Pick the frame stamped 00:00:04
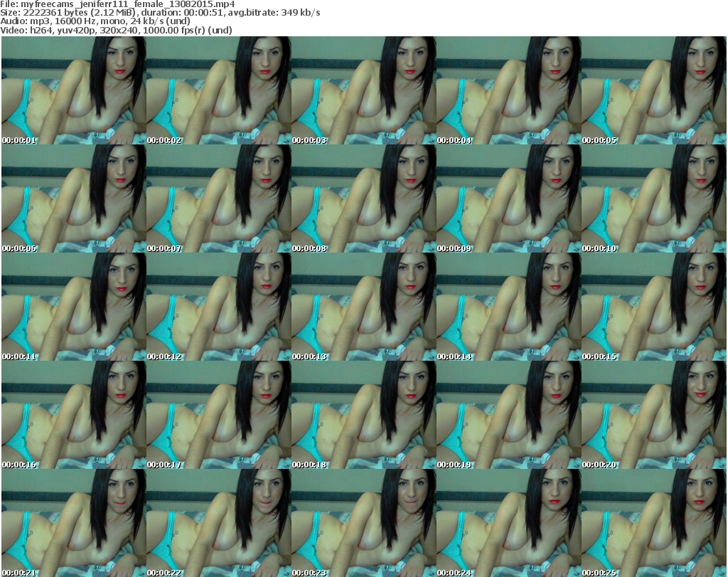The width and height of the screenshot is (728, 577). pos(508,90)
